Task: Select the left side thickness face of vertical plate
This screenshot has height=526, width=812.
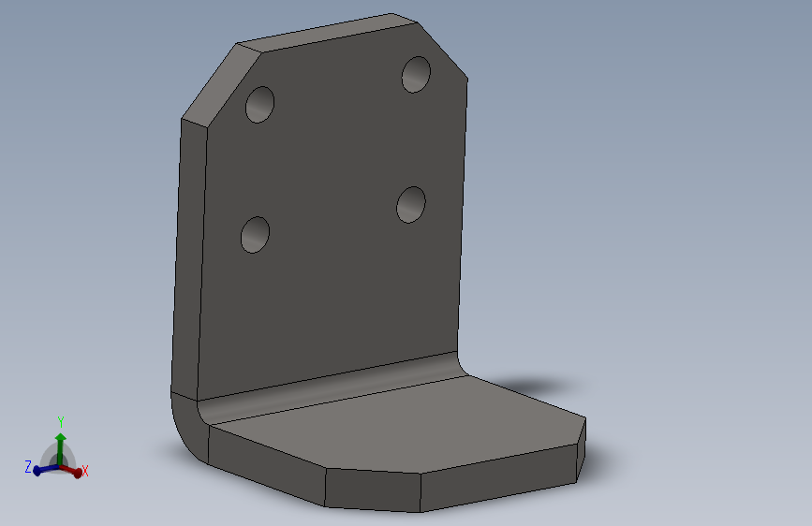Action: tap(189, 259)
